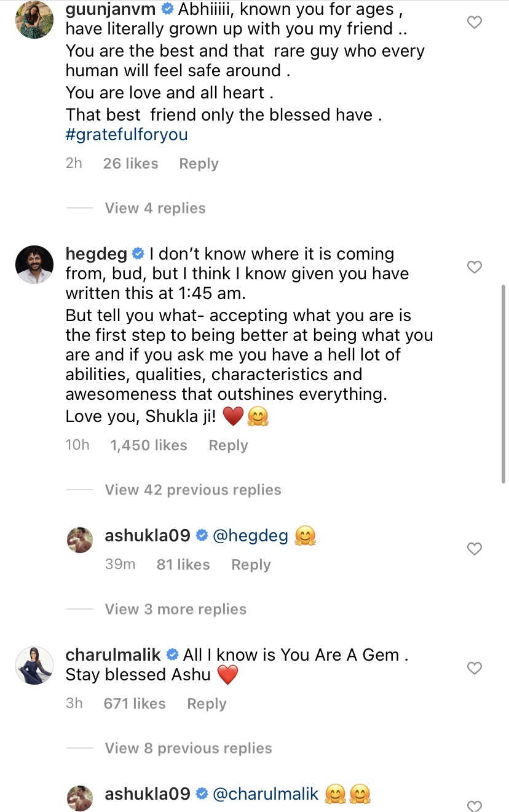Like charulmalik's comment with heart icon

point(475,668)
